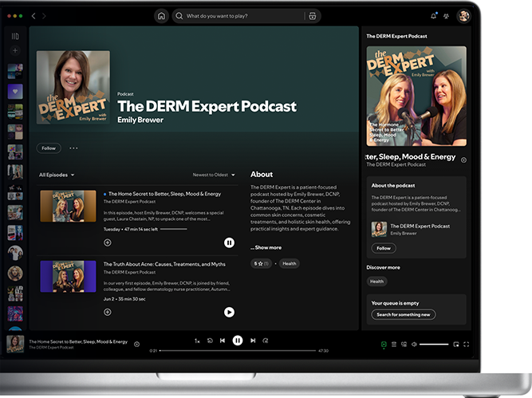Click Emily Brewer author name in header
The height and width of the screenshot is (398, 532).
(x=140, y=120)
